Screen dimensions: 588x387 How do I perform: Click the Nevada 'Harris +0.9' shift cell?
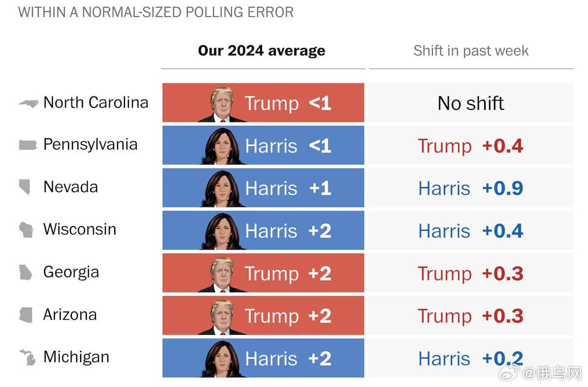tap(471, 188)
